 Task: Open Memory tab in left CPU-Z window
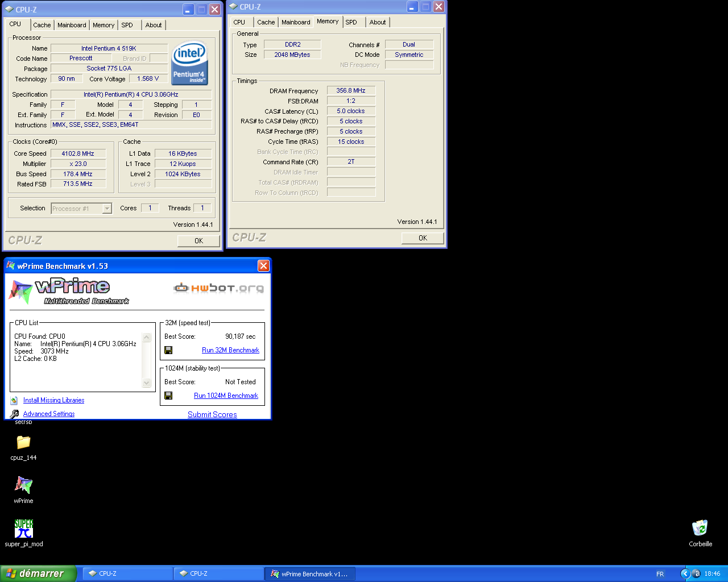(x=104, y=25)
